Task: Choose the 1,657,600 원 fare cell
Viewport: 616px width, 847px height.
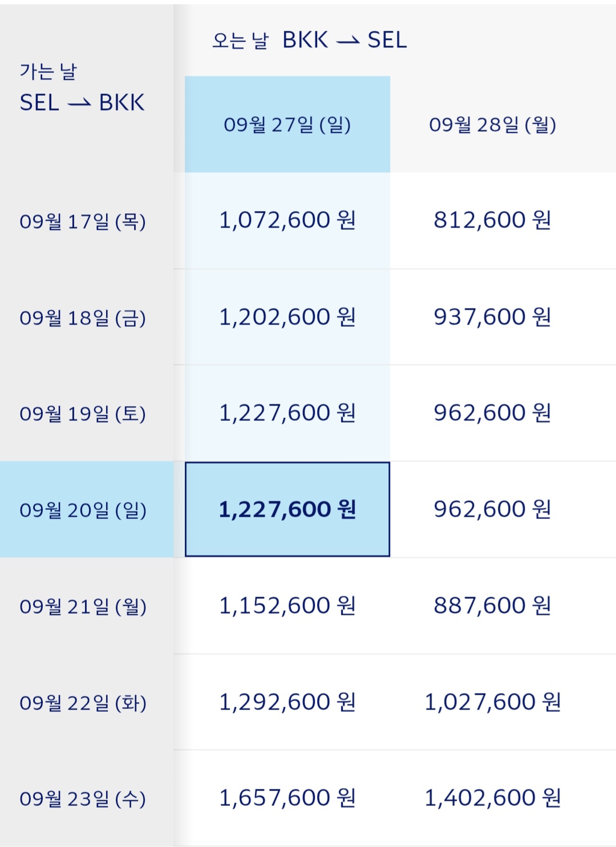Action: tap(287, 798)
